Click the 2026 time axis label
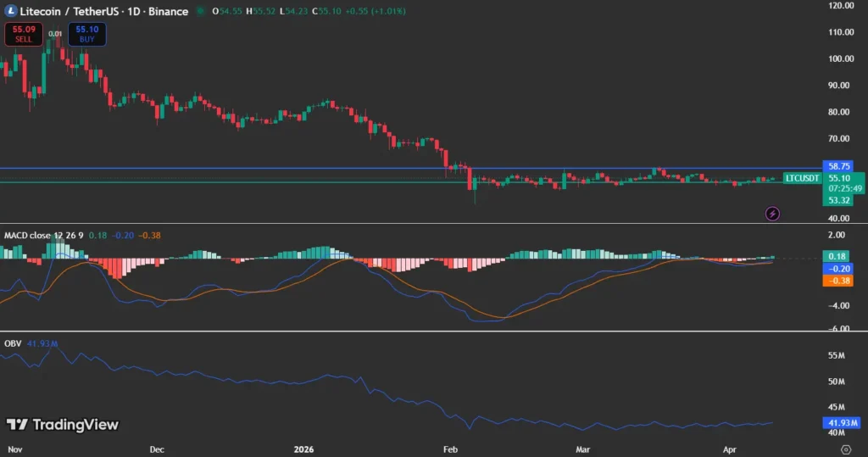 pos(304,449)
